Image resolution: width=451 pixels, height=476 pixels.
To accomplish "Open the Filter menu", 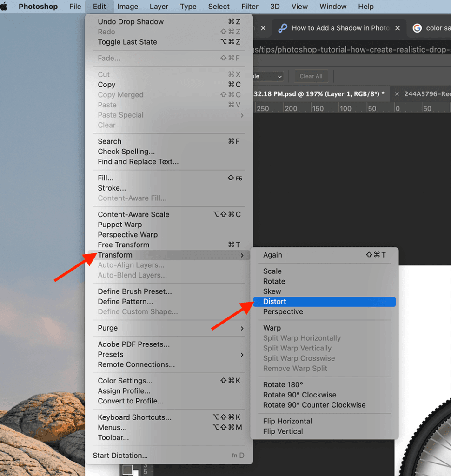I will coord(250,7).
